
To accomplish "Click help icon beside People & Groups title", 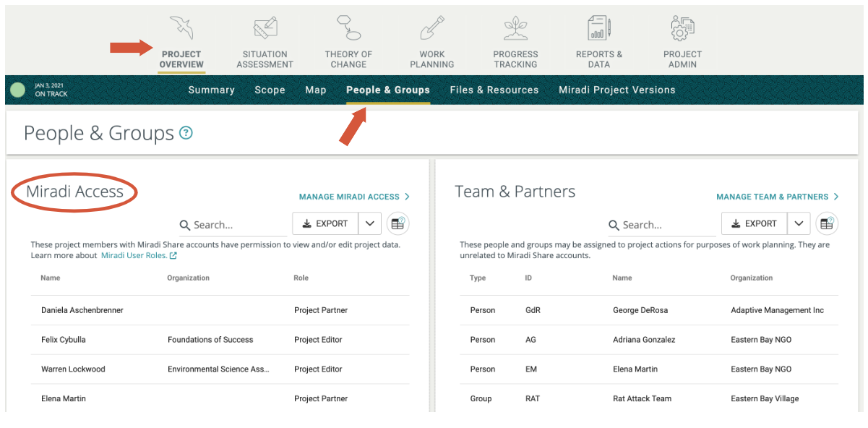I will pyautogui.click(x=186, y=133).
